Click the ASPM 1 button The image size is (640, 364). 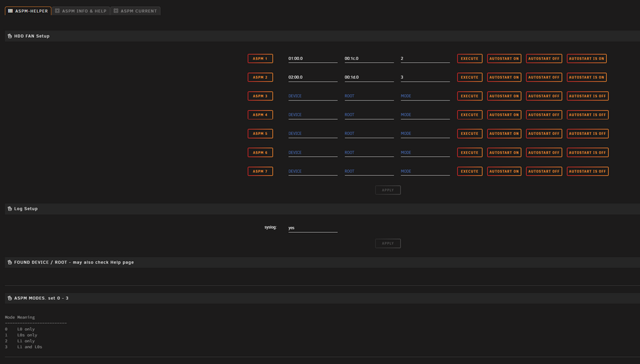pos(260,58)
